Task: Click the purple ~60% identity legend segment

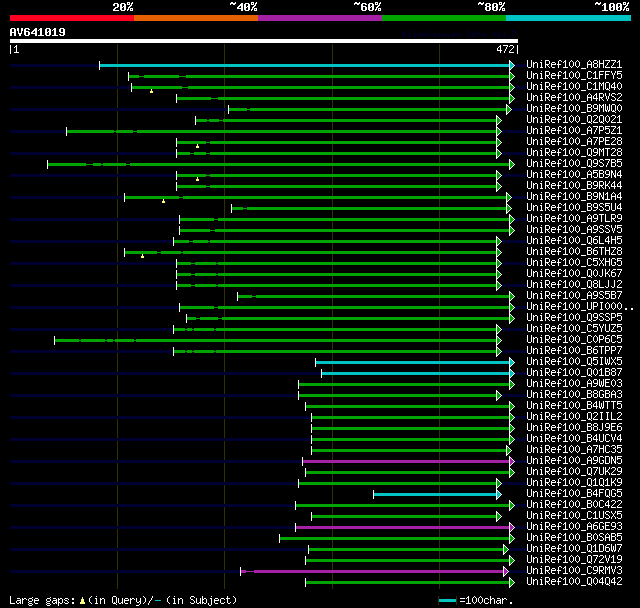Action: [320, 18]
